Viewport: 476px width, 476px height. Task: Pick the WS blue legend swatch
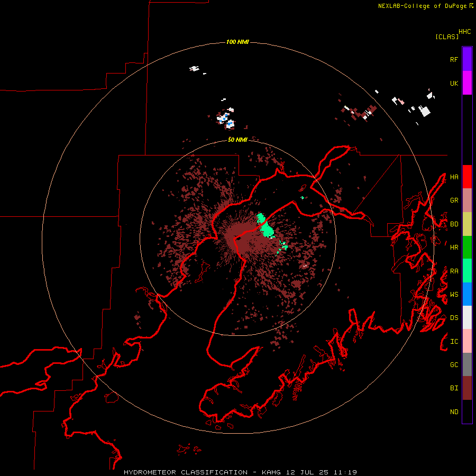(467, 294)
